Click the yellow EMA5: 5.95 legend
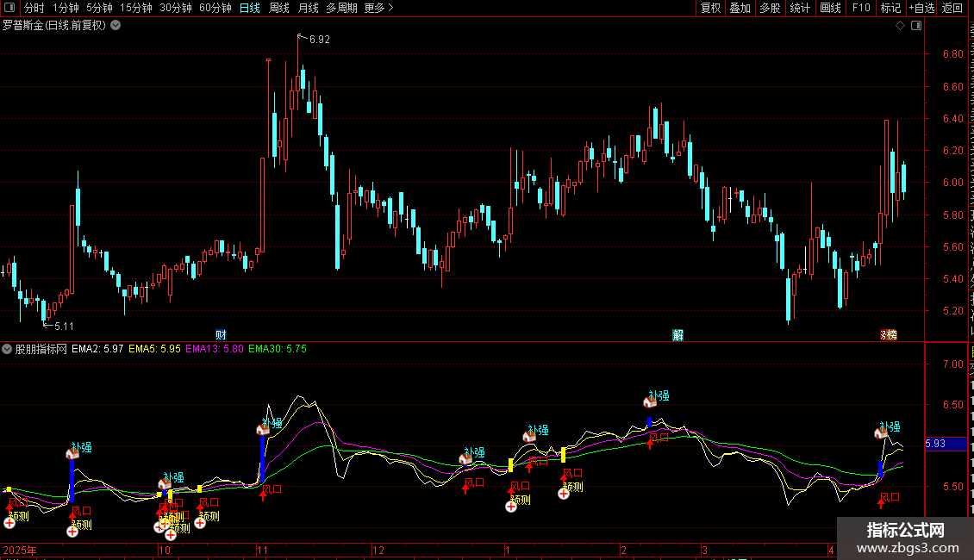Viewport: 974px width, 560px height. [x=154, y=349]
